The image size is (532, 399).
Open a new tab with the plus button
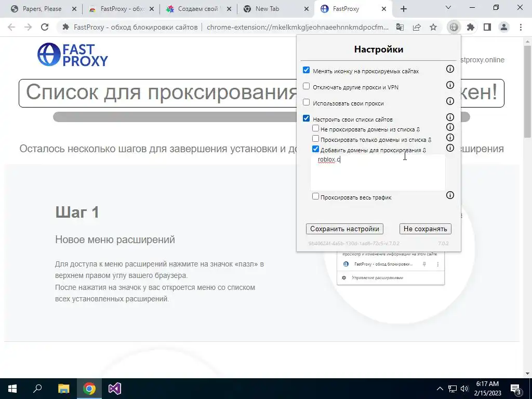click(x=403, y=9)
